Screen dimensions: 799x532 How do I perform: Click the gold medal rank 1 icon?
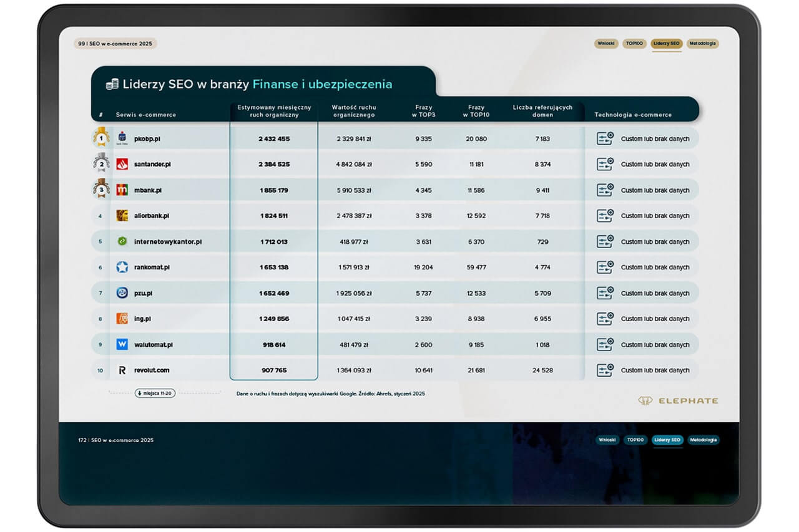point(101,137)
